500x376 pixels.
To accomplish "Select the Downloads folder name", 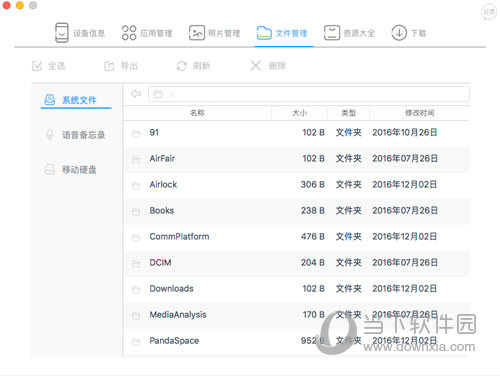I will click(171, 288).
